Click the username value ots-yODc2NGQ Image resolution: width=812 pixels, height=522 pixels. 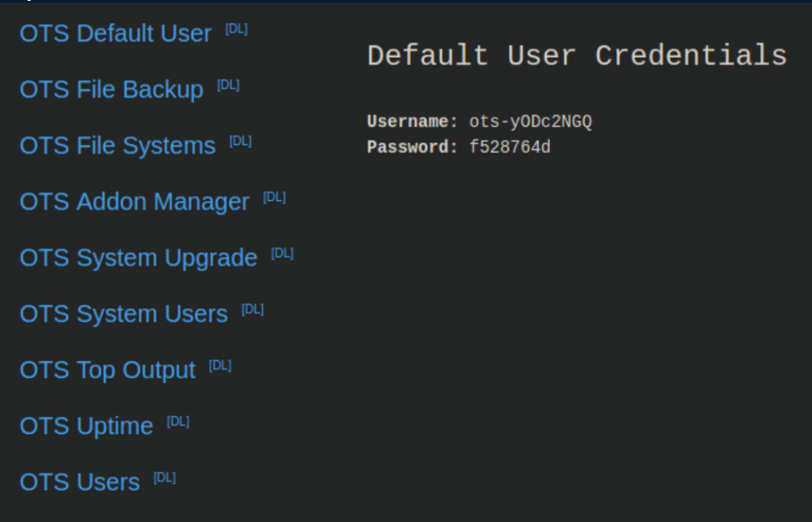click(x=530, y=122)
